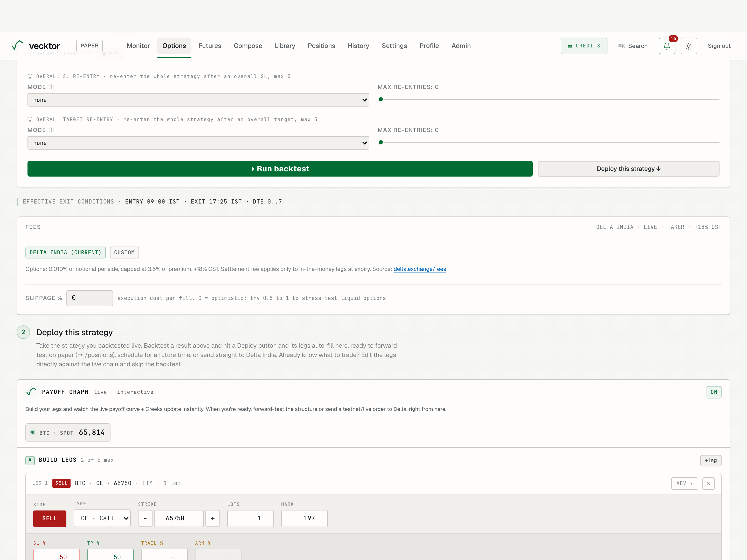Click the Run backtest button
Image resolution: width=747 pixels, height=560 pixels.
click(x=280, y=169)
